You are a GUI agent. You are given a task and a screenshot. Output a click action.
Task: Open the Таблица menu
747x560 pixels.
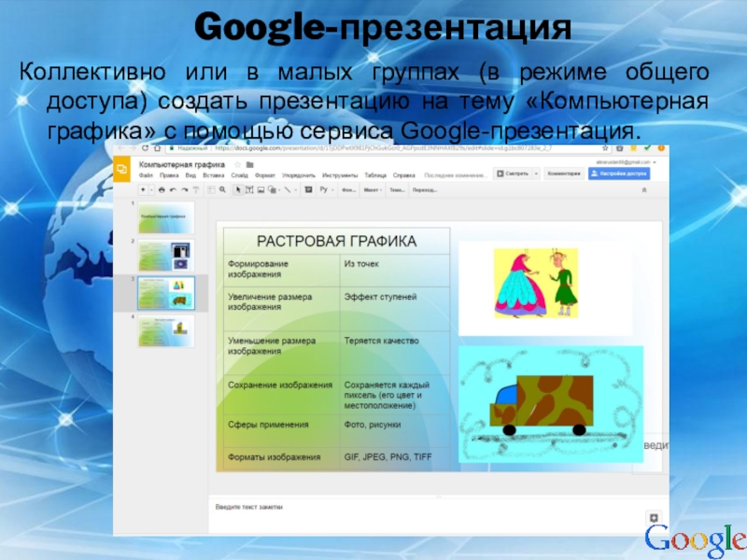(375, 175)
